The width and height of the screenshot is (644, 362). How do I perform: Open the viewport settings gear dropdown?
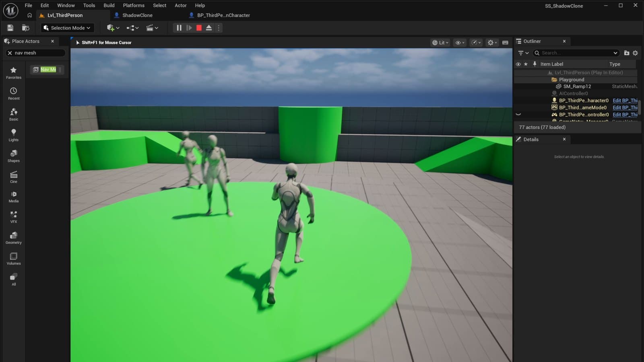tap(492, 43)
